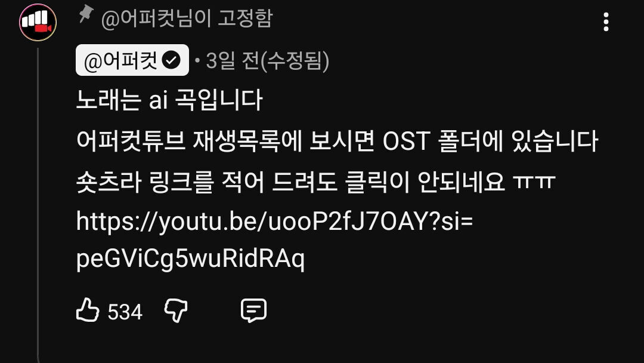The image size is (644, 363).
Task: Open the three-dot comment options menu
Action: [606, 21]
